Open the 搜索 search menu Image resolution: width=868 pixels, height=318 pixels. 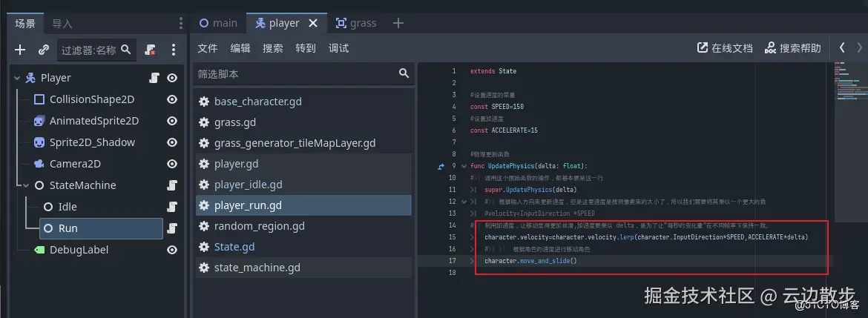[273, 48]
